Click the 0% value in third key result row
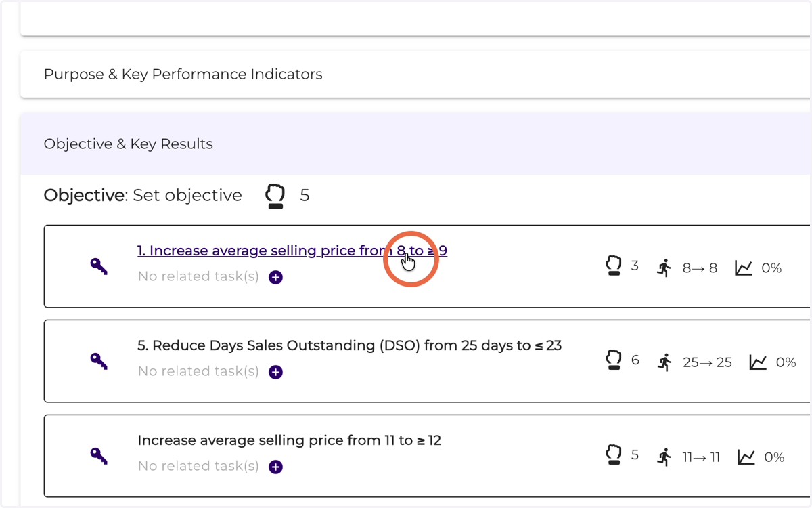Screen dimensions: 812x508 (774, 457)
